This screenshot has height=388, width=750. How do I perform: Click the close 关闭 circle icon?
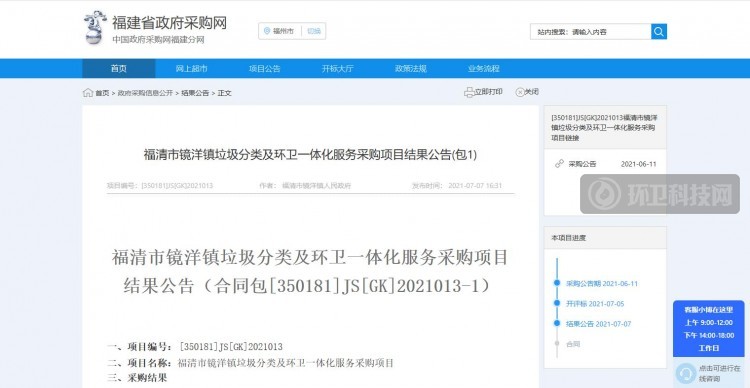(x=519, y=92)
